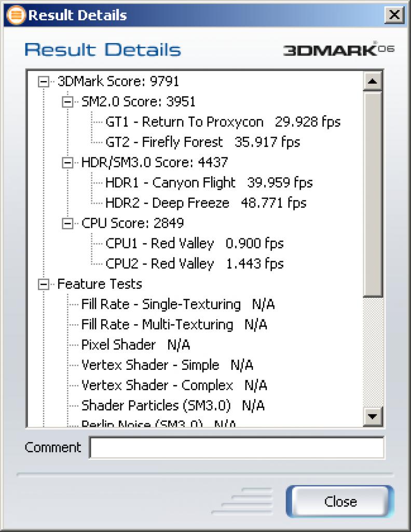This screenshot has width=411, height=532.
Task: Collapse the 3DMark Score tree node
Action: (44, 82)
